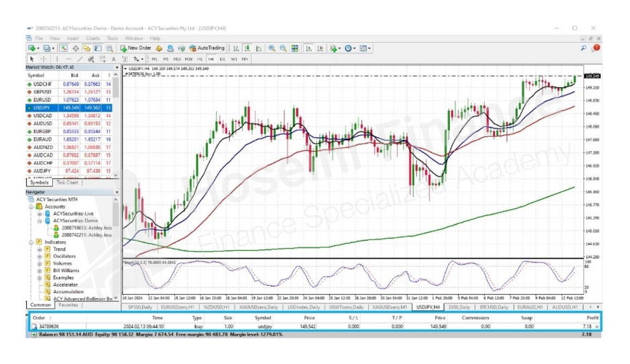Expand the Oscillators folder
This screenshot has width=630, height=364.
pyautogui.click(x=40, y=256)
